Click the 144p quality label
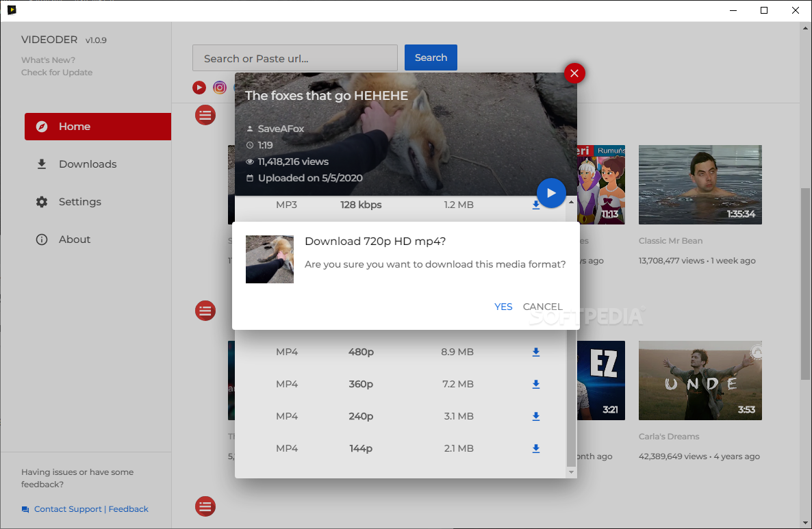Image resolution: width=812 pixels, height=529 pixels. [x=361, y=448]
